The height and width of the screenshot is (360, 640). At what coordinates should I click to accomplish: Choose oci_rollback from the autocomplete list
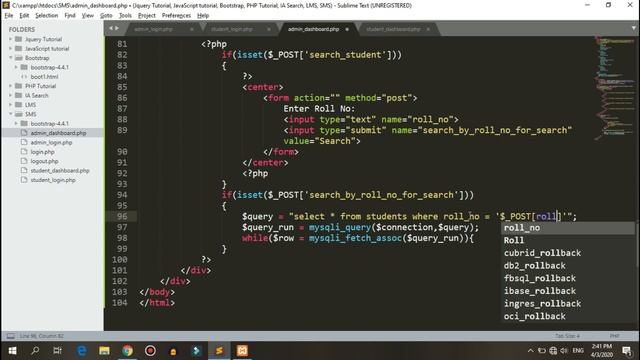(567, 317)
